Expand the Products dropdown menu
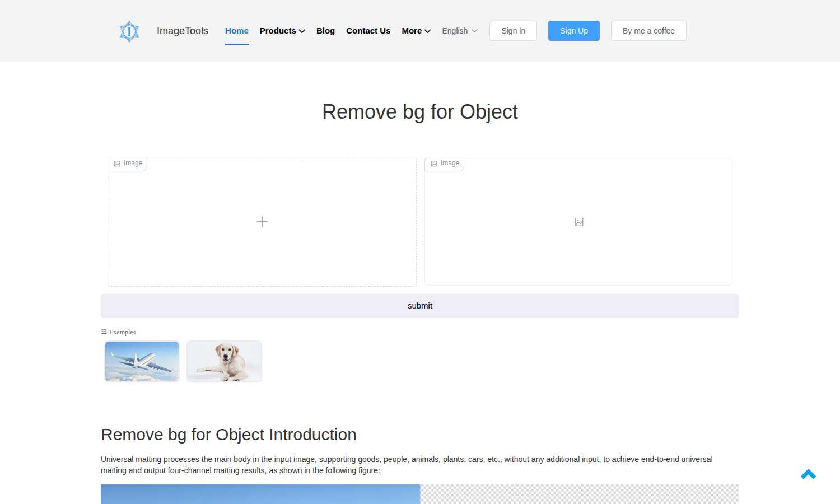Viewport: 840px width, 504px height. [282, 31]
